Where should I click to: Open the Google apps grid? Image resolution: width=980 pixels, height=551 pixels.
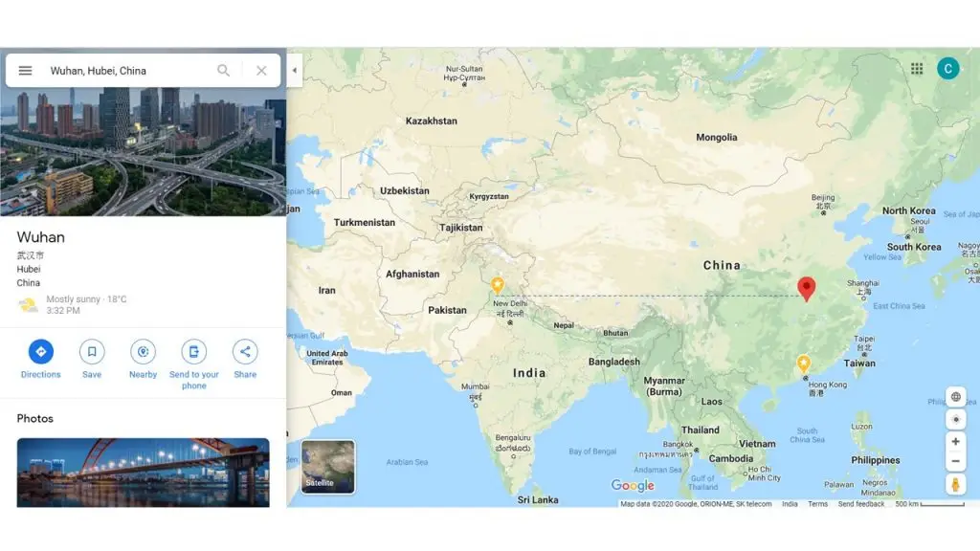click(917, 69)
